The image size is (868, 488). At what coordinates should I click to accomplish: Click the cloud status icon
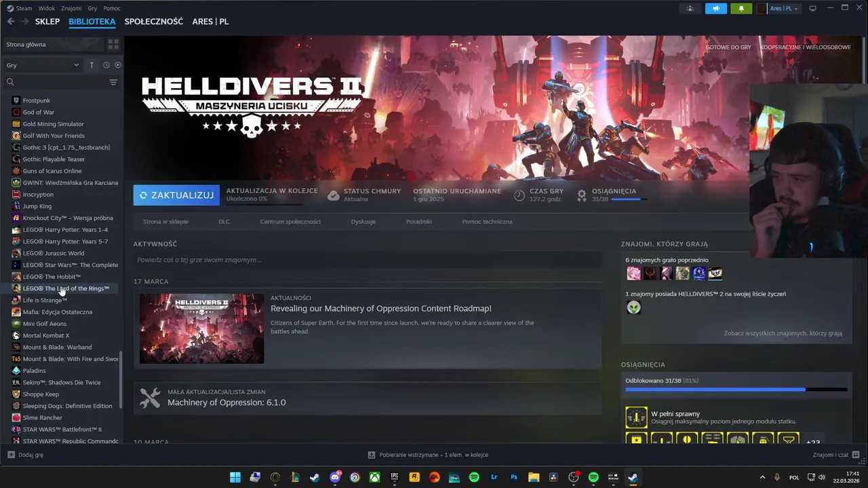click(x=333, y=195)
